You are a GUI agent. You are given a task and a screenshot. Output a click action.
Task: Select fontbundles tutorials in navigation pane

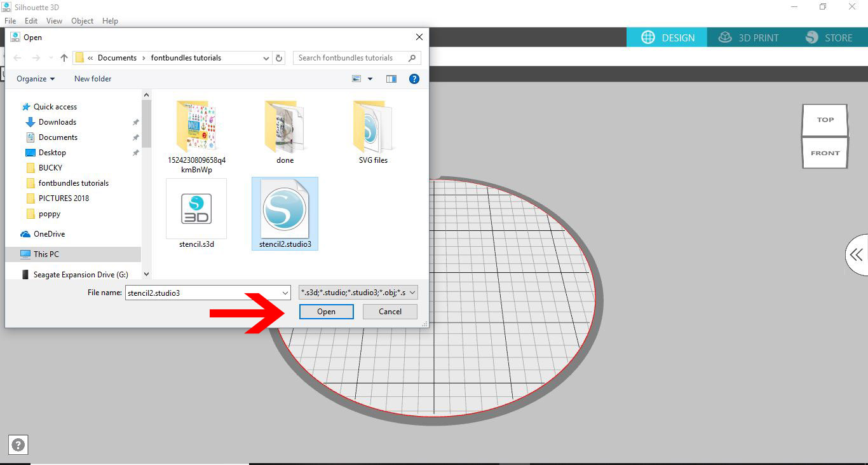coord(74,183)
